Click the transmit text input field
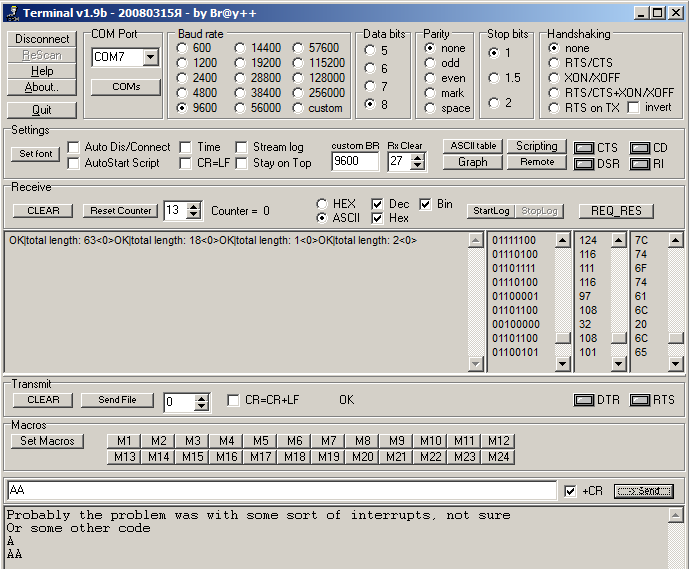689x569 pixels. (282, 490)
